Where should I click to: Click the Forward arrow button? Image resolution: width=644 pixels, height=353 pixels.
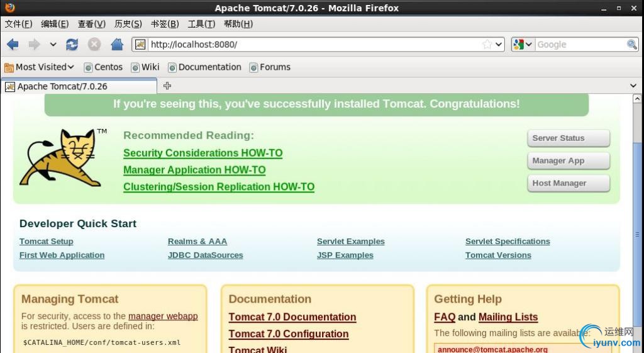click(34, 45)
